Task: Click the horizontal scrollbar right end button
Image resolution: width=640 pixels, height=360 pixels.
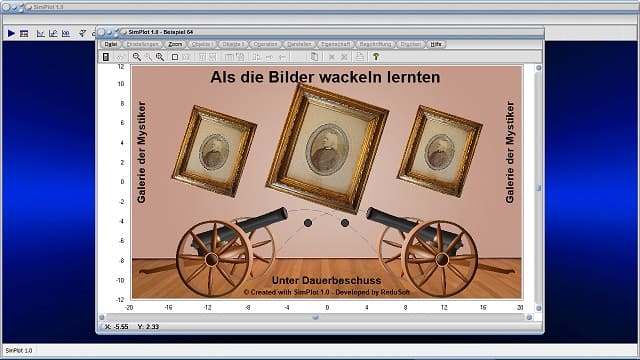Action: pyautogui.click(x=529, y=317)
